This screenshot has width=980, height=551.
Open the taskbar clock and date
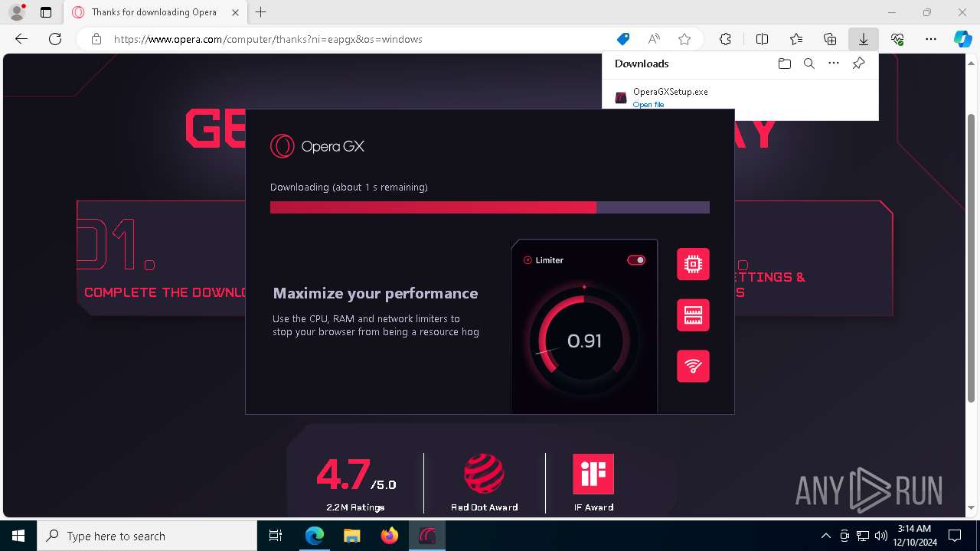point(914,536)
